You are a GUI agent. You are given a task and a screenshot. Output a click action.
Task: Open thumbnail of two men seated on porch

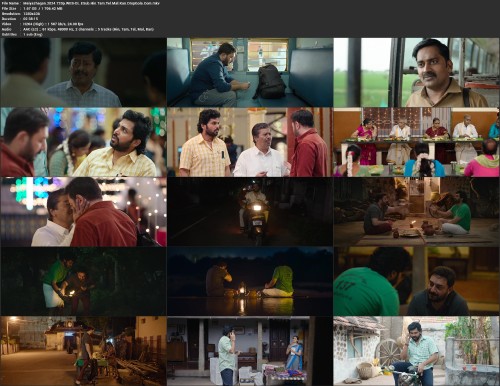[x=416, y=212]
